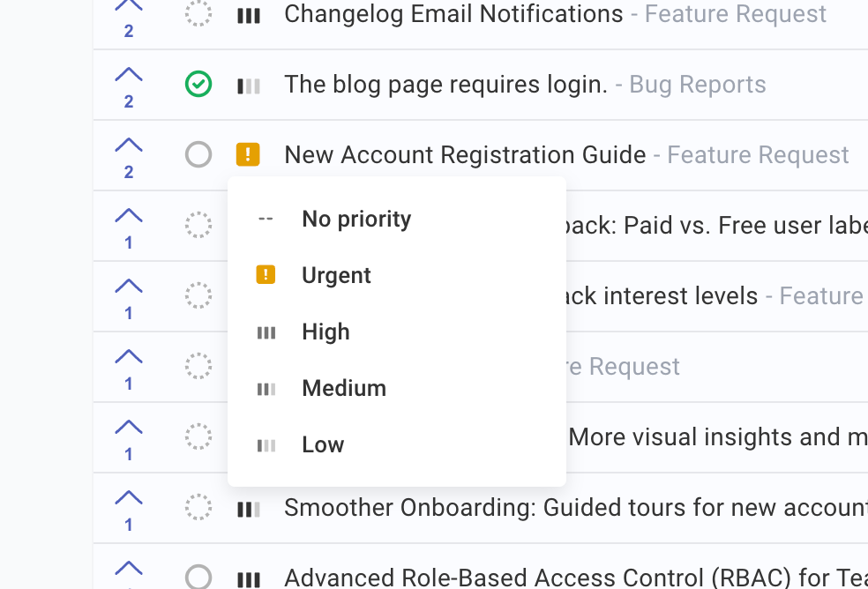
Task: Open New Account Registration Guide post
Action: pos(465,155)
